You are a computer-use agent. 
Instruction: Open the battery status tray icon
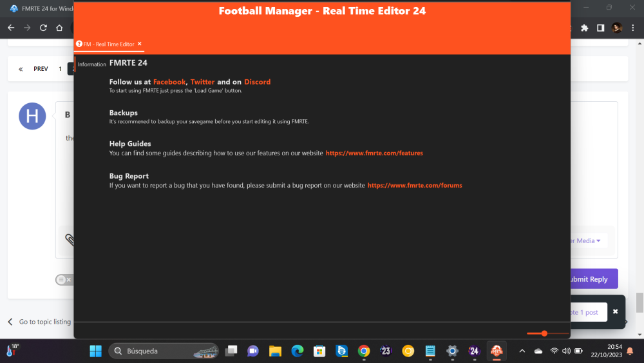pos(579,351)
